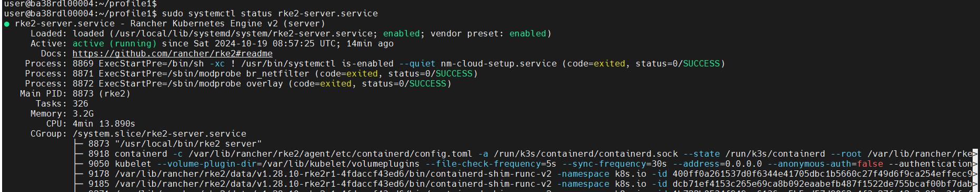980x192 pixels.
Task: Click the rke2-server.service unit file path
Action: click(246, 34)
